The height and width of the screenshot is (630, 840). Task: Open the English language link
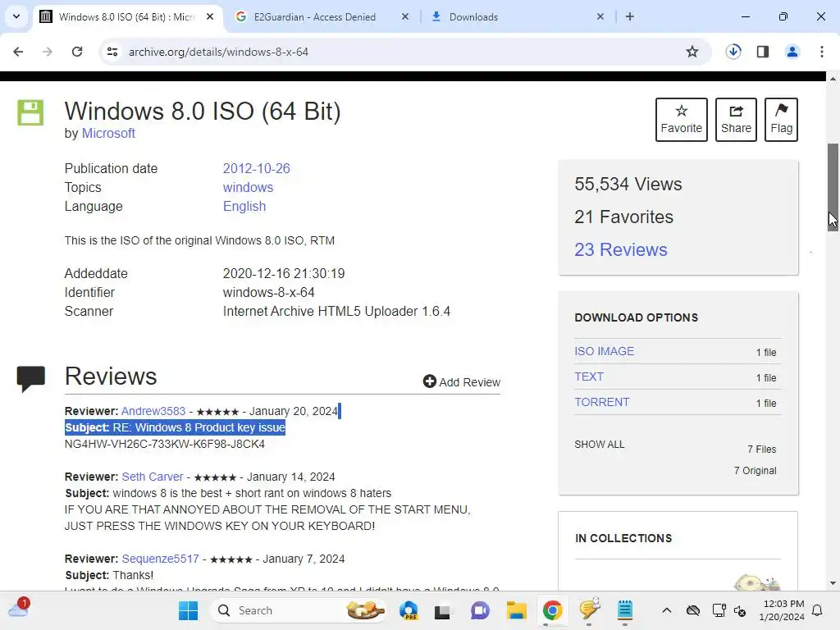point(244,206)
